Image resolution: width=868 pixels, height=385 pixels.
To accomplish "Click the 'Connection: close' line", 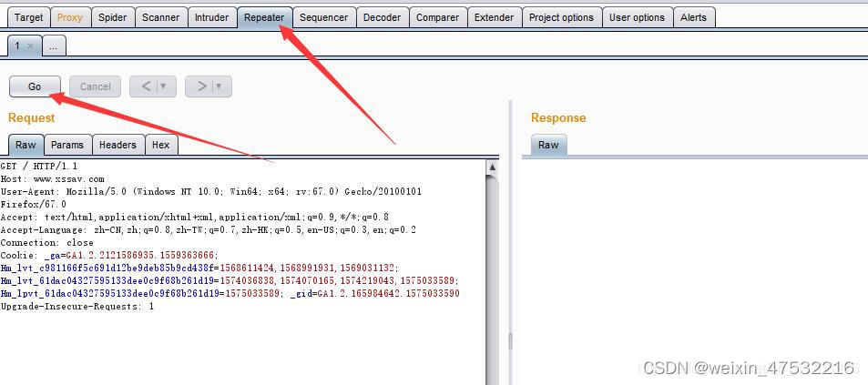I will (x=47, y=242).
